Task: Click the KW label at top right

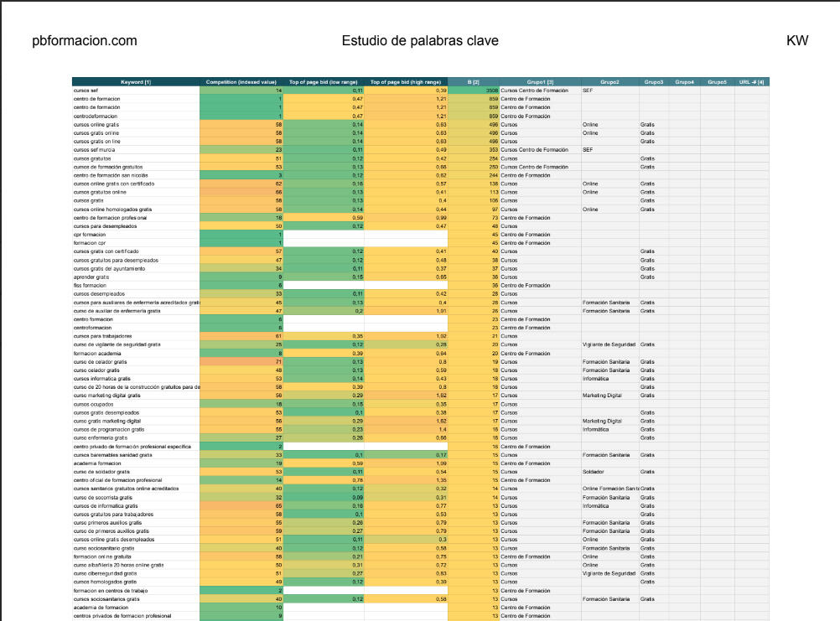Action: [797, 41]
